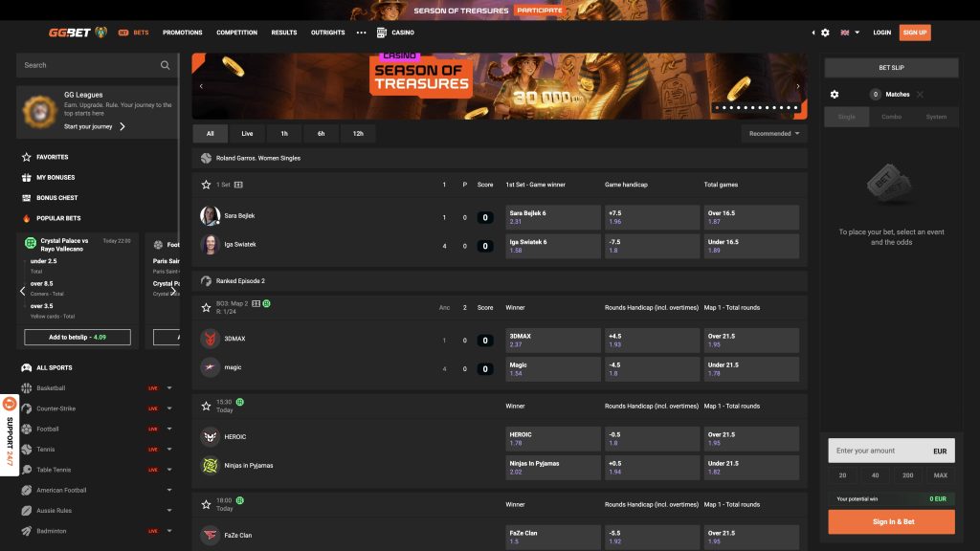Open scoreboard icon for 1 Set match
The width and height of the screenshot is (980, 551).
coord(238,185)
